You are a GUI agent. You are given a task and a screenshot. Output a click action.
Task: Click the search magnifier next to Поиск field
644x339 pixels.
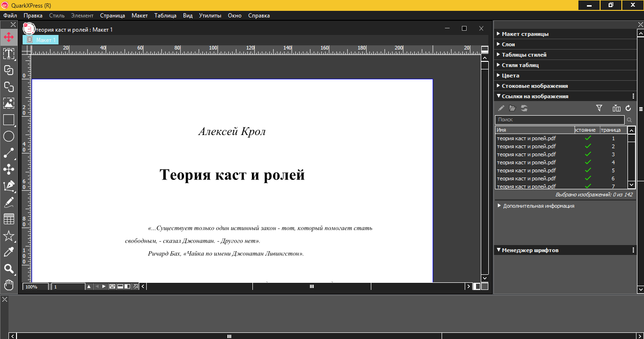coord(629,120)
